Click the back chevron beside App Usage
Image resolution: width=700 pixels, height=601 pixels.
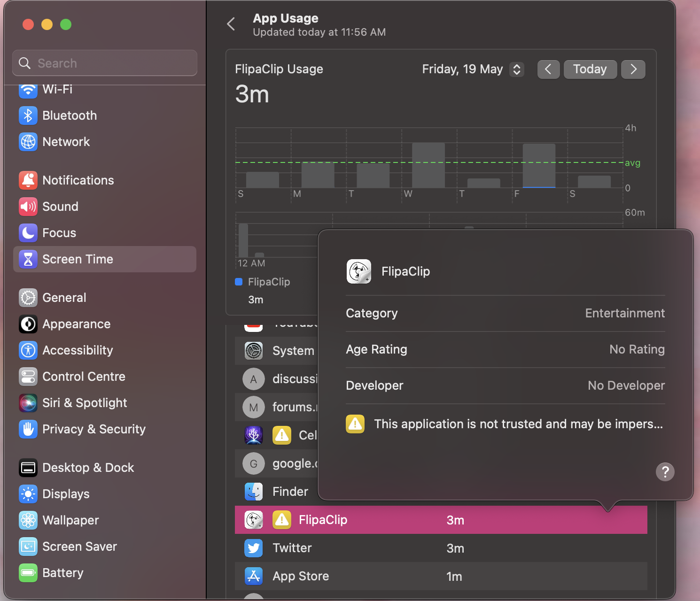231,24
